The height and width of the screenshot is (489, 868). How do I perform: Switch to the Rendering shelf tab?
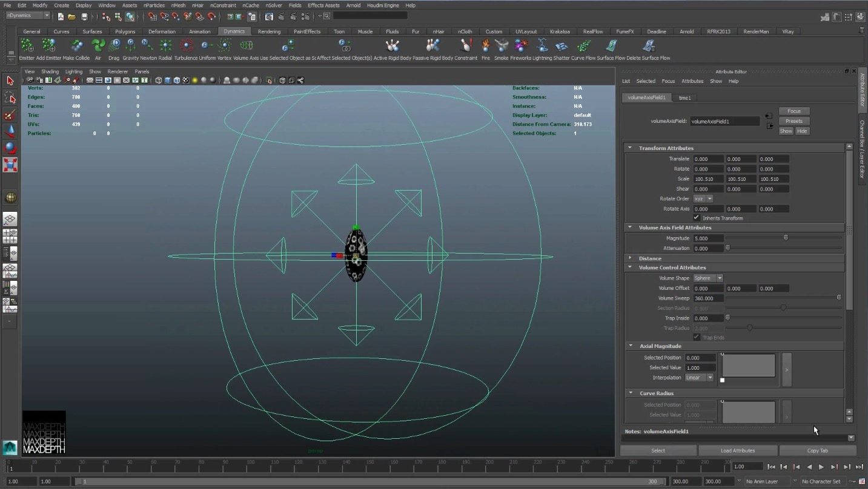coord(269,31)
